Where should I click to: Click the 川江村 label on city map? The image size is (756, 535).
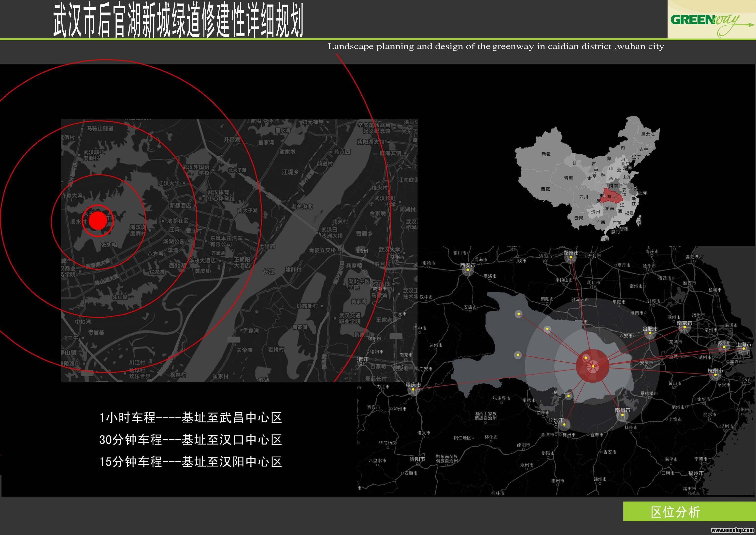coord(137,362)
